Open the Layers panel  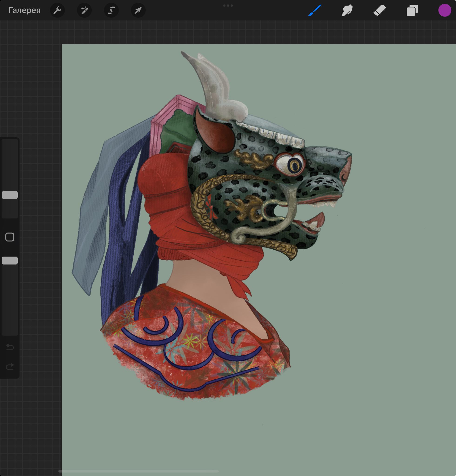click(x=412, y=10)
